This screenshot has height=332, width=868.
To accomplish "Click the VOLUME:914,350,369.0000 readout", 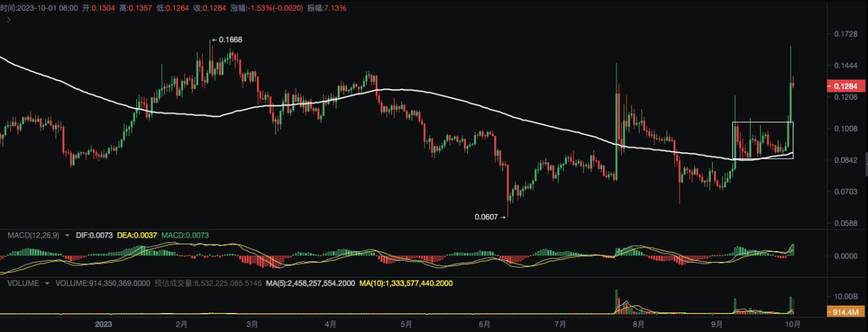I will 102,282.
